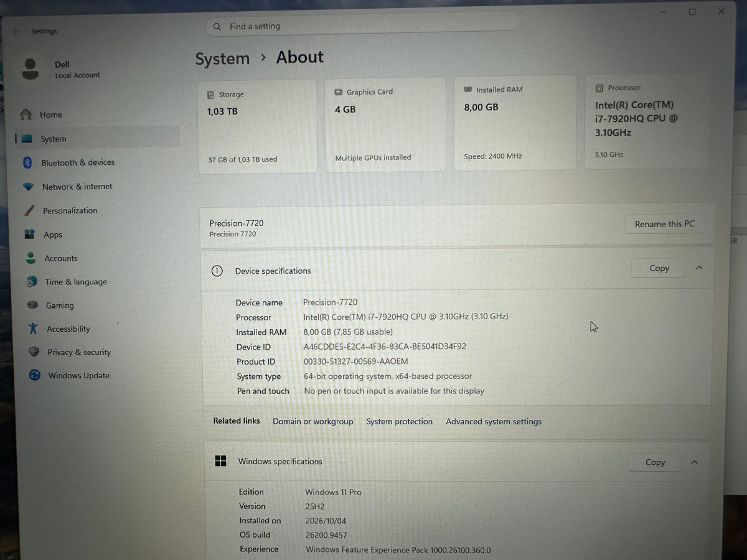Open the Storage 1,03 TB card
This screenshot has height=560, width=747.
click(x=257, y=126)
